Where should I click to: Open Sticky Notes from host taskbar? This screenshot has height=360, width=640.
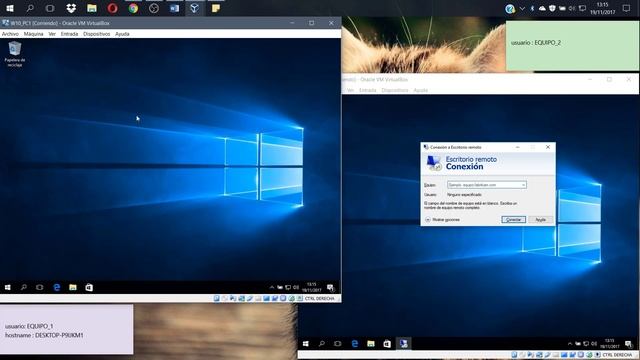click(216, 8)
